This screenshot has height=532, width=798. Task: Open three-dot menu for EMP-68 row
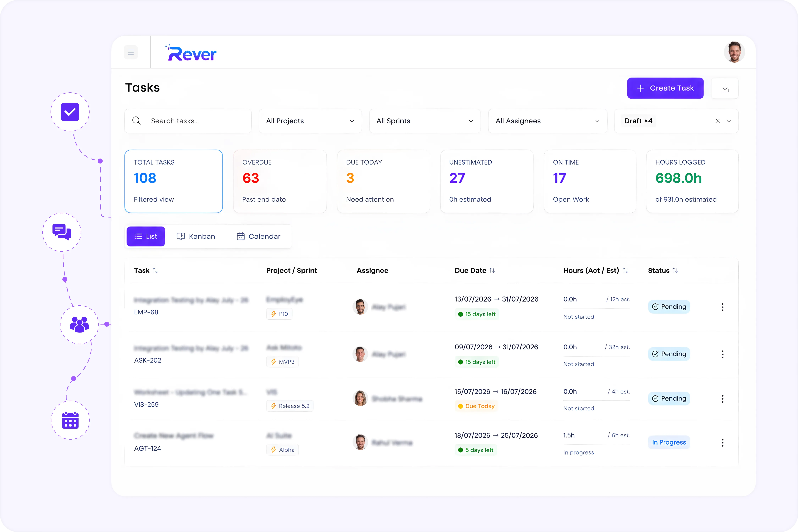click(x=723, y=307)
